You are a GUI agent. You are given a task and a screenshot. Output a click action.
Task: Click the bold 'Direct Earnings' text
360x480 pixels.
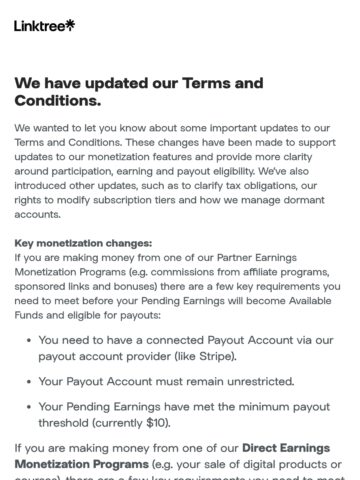[x=286, y=448]
